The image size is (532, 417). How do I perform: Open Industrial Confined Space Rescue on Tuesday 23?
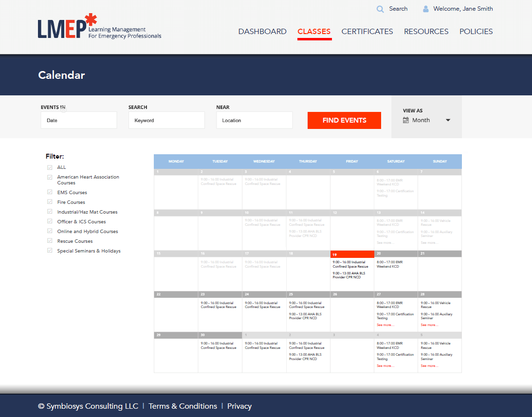[x=219, y=305]
